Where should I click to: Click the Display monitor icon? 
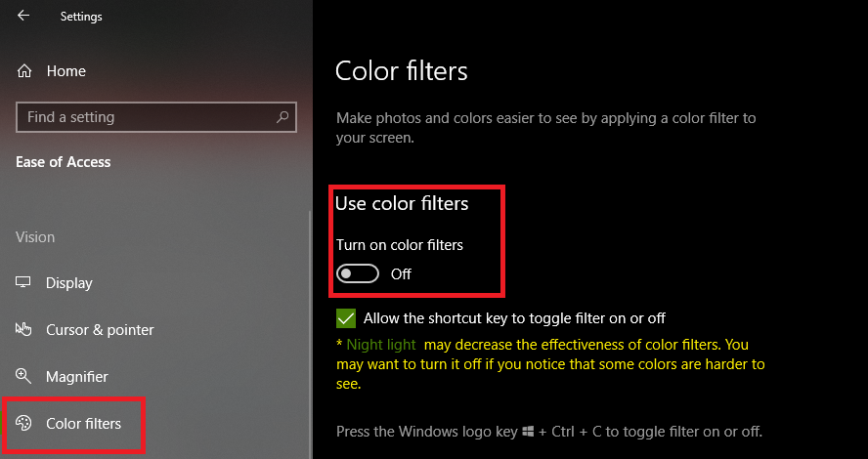tap(23, 282)
